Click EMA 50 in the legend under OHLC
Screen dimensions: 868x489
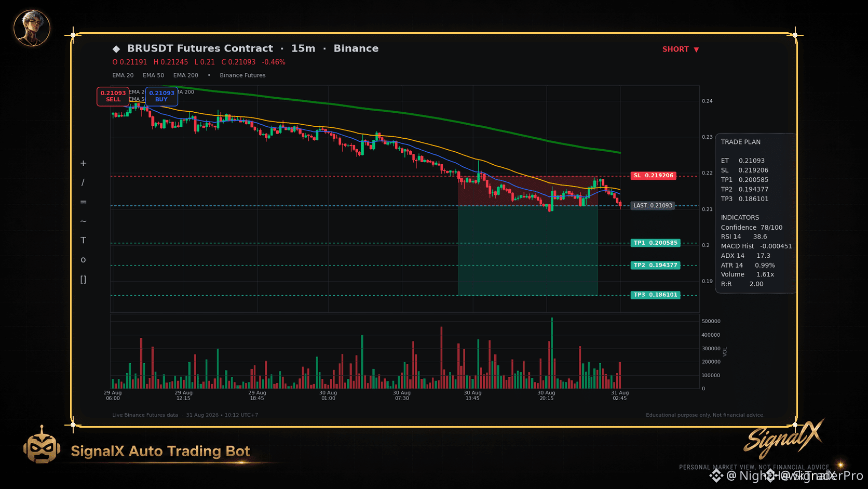pos(154,75)
